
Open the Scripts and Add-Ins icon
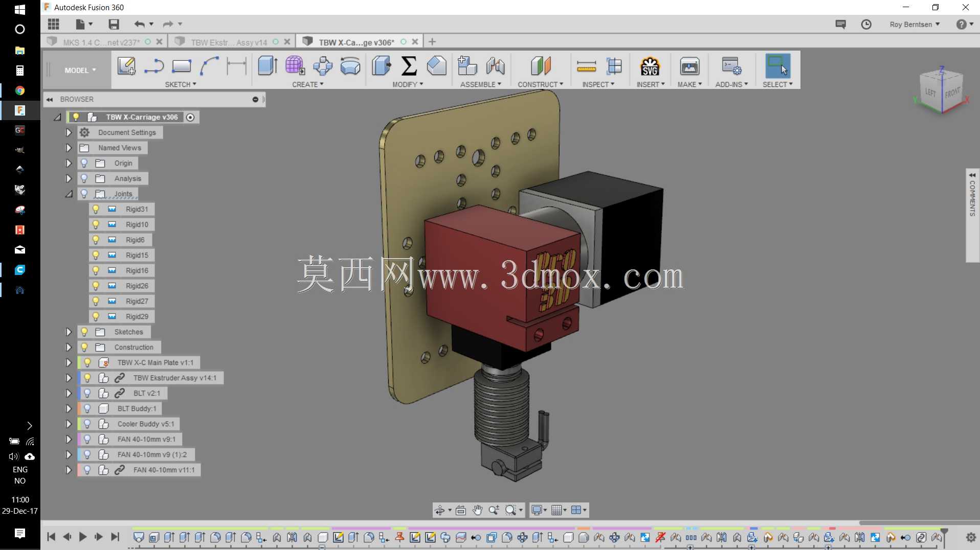(x=731, y=66)
